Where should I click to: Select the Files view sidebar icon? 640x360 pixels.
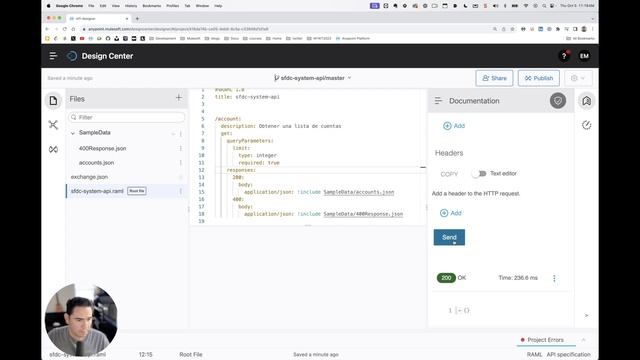point(53,100)
